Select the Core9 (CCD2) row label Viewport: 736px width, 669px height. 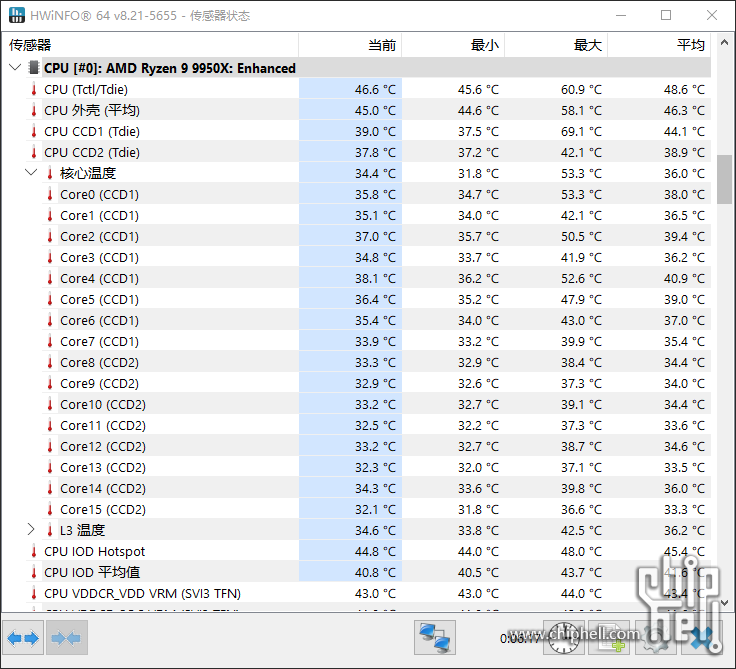(x=100, y=384)
